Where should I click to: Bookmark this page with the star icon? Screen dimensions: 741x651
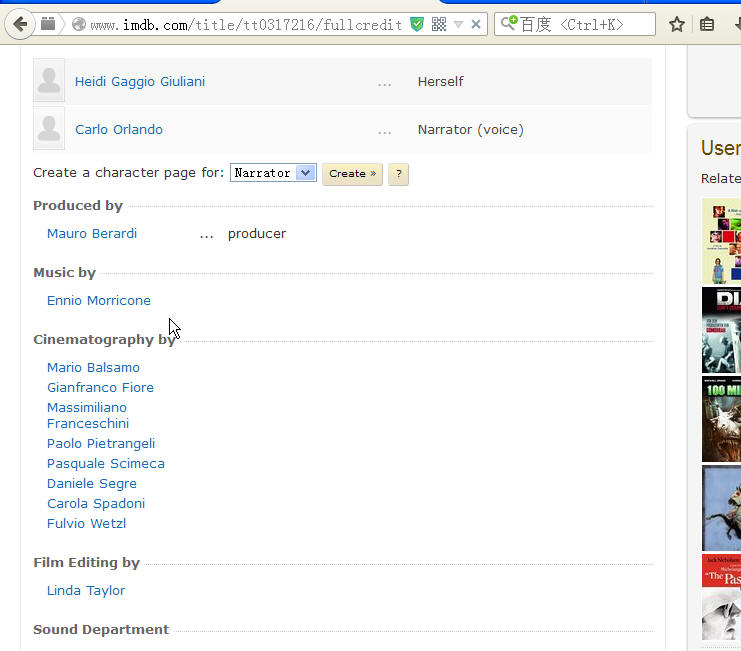point(677,24)
